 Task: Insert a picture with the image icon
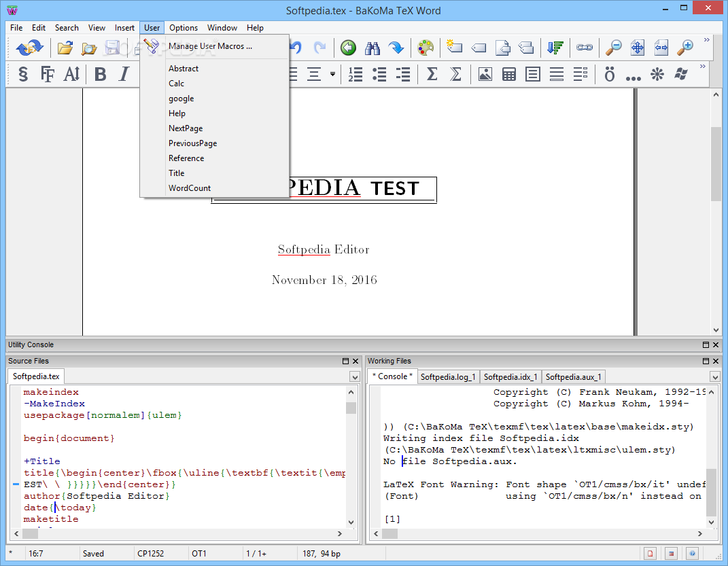[485, 74]
